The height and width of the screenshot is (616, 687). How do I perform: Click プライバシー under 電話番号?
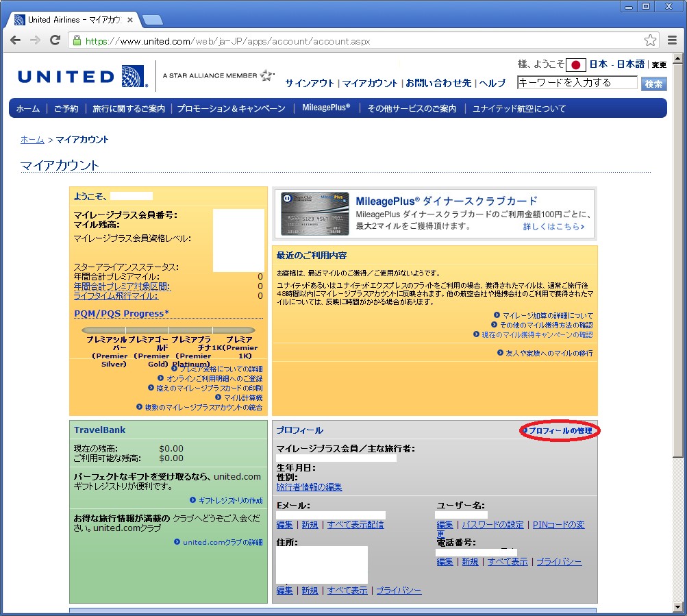point(559,562)
